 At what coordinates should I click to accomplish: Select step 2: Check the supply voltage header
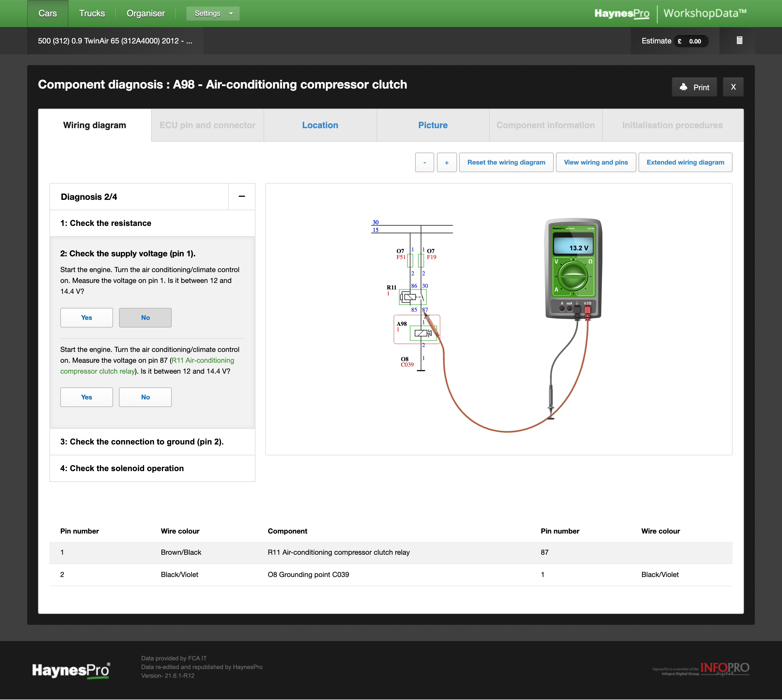point(128,253)
